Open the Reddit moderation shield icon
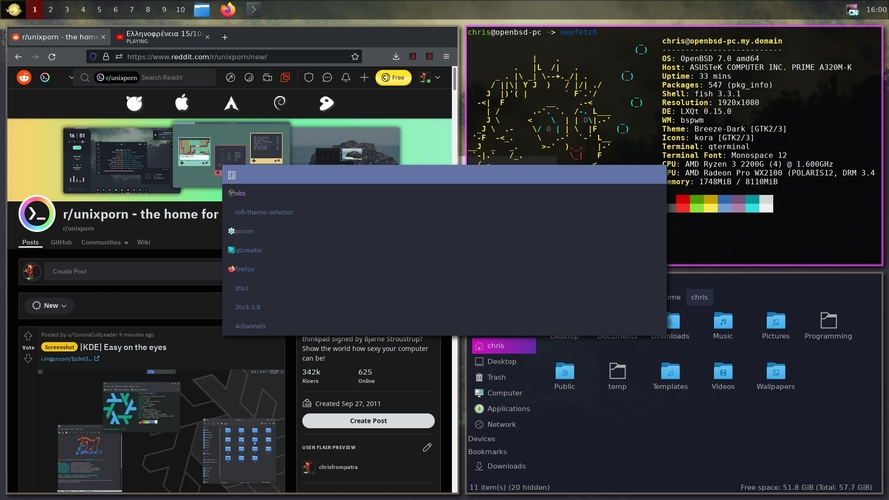Screen dimensions: 889x500 coord(308,78)
